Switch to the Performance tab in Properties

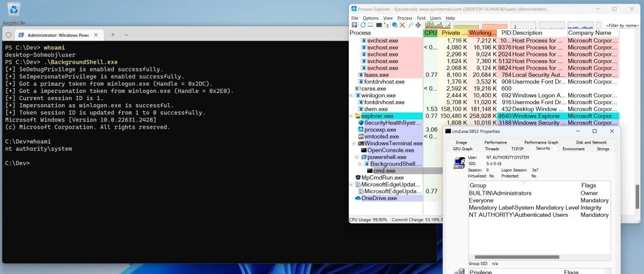(x=496, y=142)
